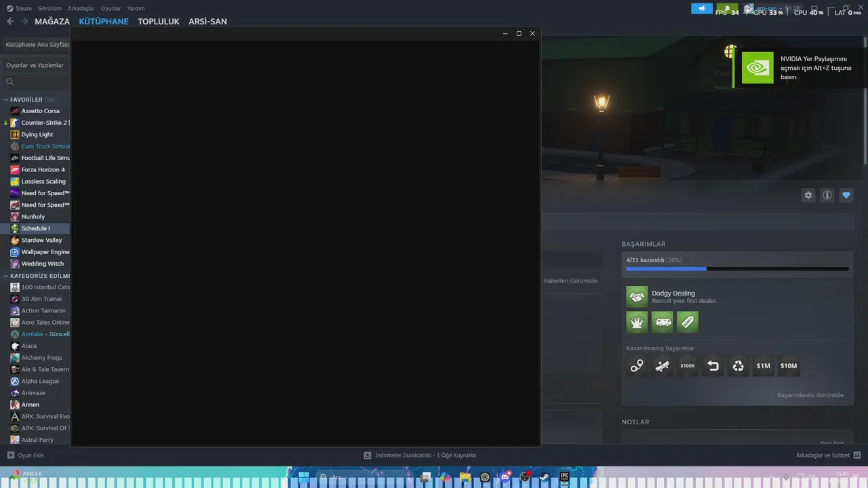Click Oyun Ekle text button

pyautogui.click(x=31, y=455)
